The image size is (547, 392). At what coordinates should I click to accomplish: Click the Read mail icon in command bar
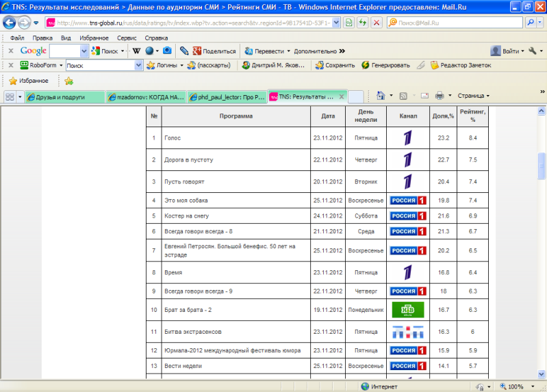tap(424, 96)
